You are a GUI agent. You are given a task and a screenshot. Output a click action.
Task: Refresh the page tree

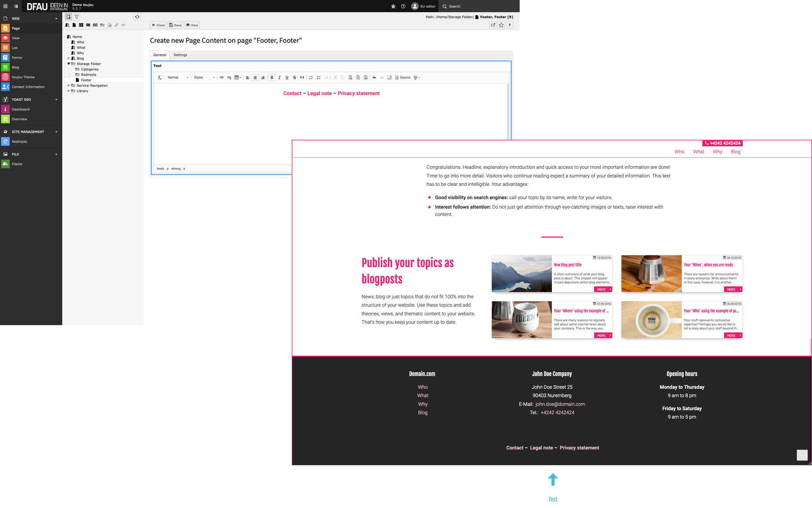[137, 17]
